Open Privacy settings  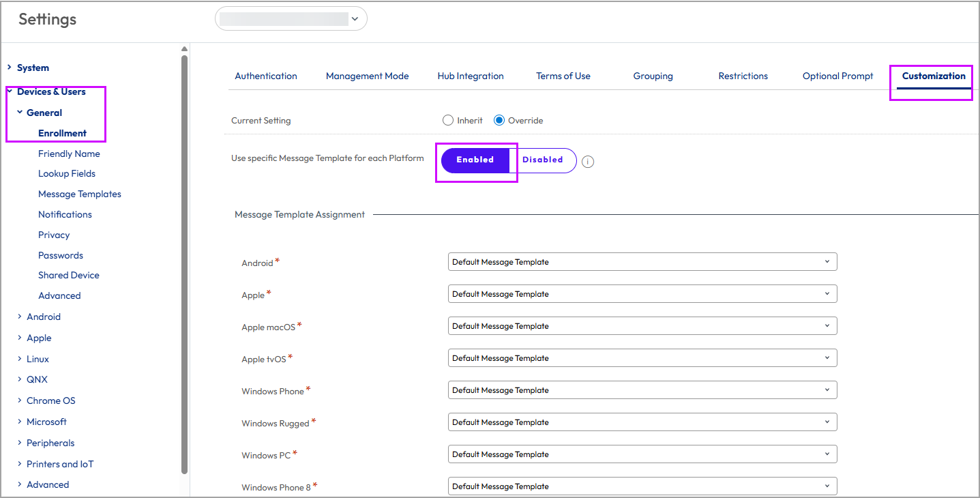click(54, 235)
